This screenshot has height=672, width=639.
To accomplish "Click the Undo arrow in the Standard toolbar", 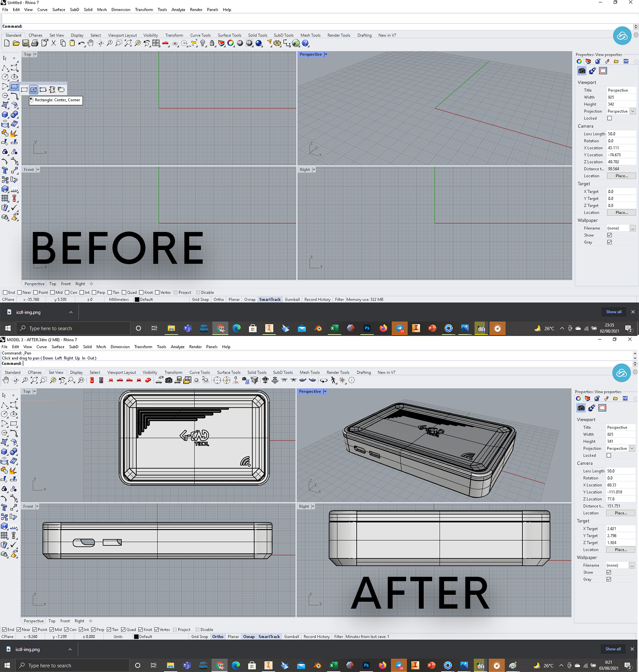I will [81, 43].
